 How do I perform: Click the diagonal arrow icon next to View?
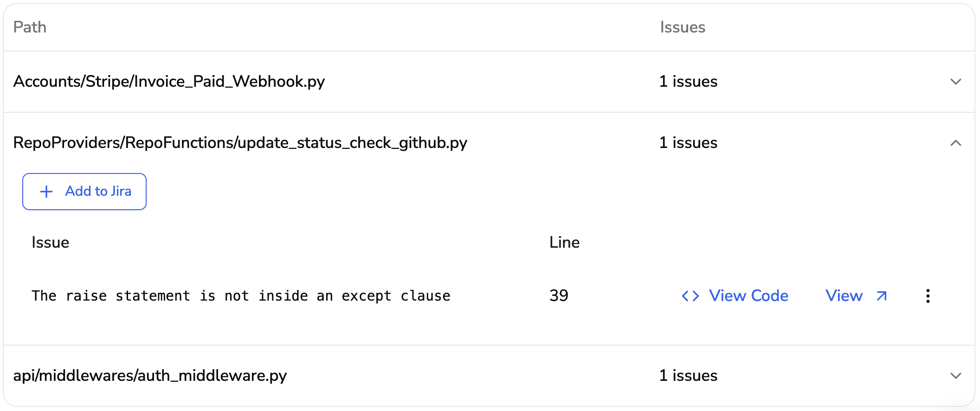coord(881,295)
